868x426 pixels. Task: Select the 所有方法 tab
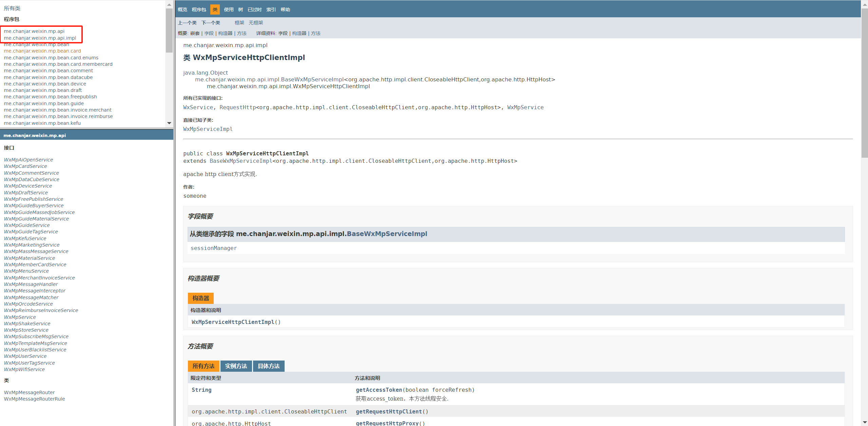203,366
